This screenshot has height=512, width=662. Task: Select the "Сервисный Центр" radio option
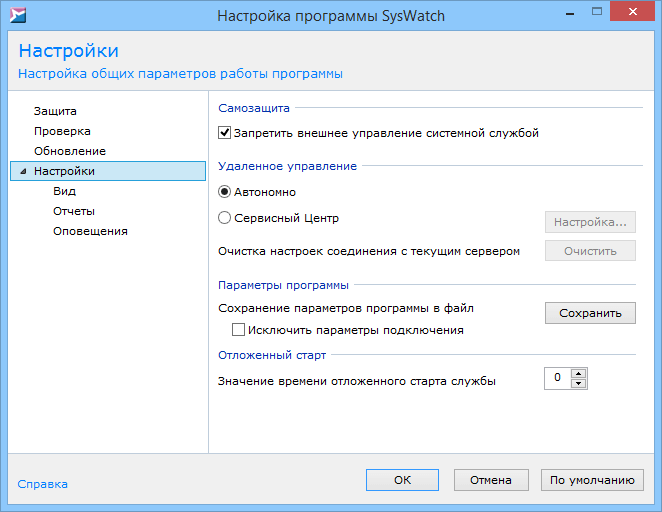(225, 217)
